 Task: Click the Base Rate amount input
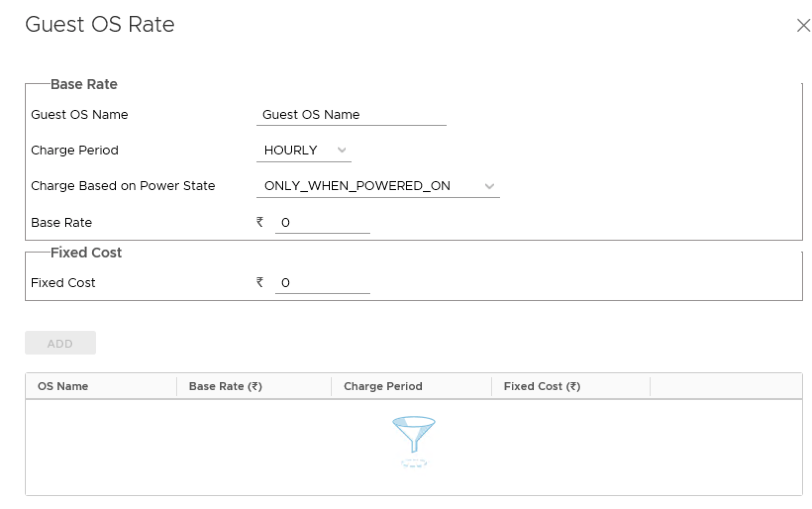pyautogui.click(x=322, y=222)
